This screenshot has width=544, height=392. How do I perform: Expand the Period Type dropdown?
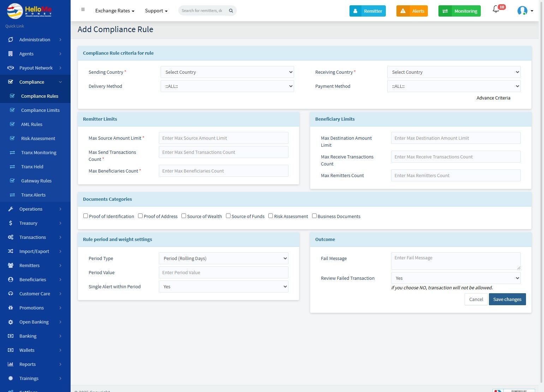pos(223,258)
